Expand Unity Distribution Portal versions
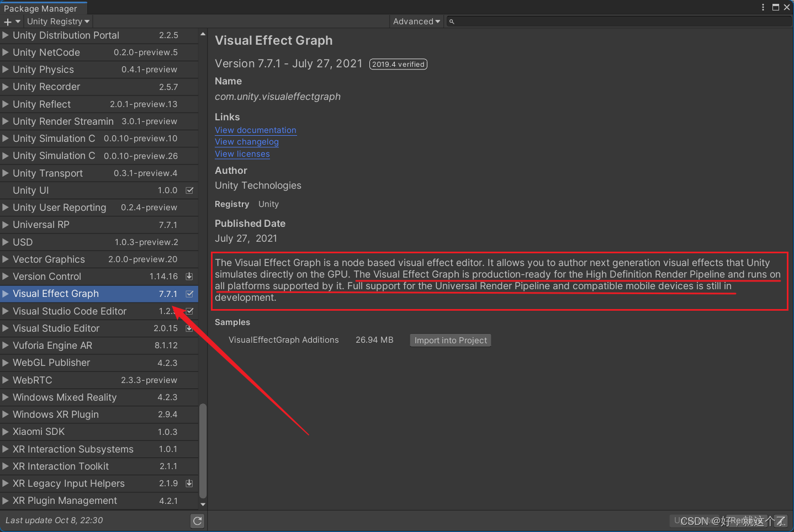 pos(6,35)
